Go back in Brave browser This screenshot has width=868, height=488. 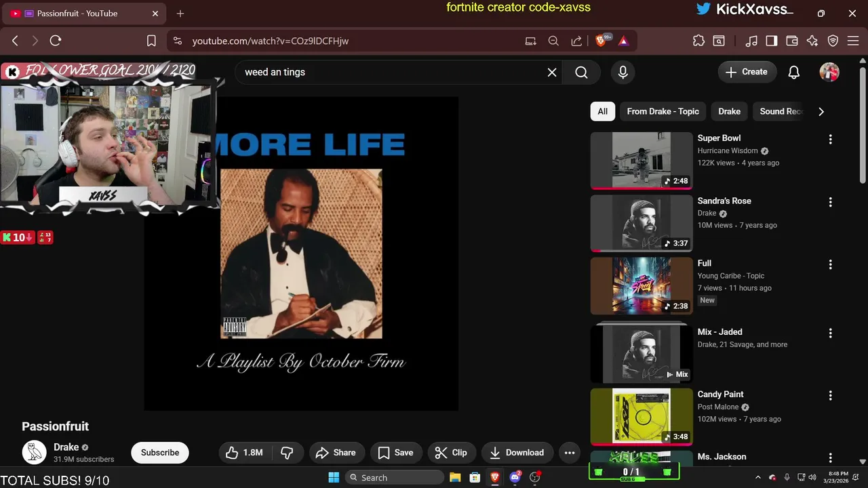point(15,41)
